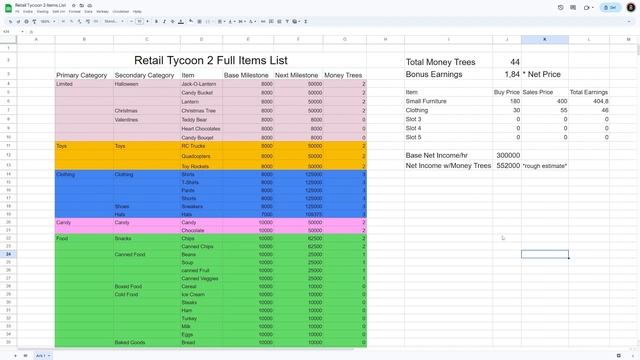Open text wrapping dropdown
Viewport: 640px width, 360px height.
point(242,21)
